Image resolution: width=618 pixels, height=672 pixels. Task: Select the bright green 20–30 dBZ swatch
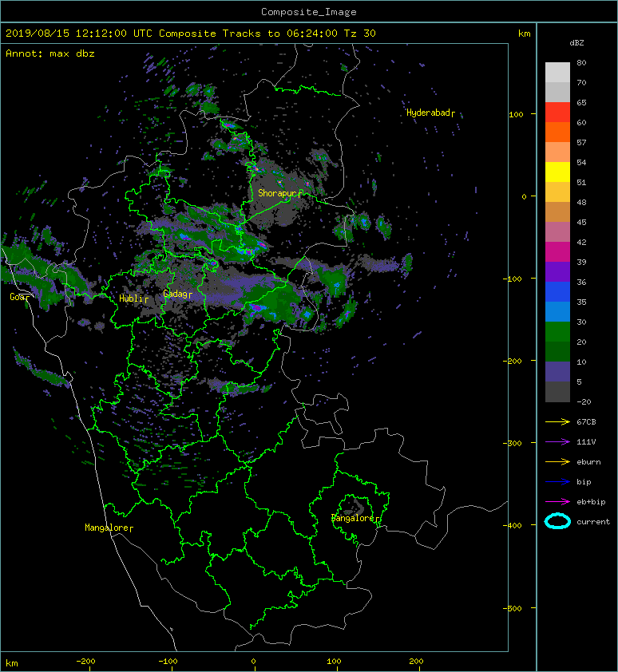557,332
